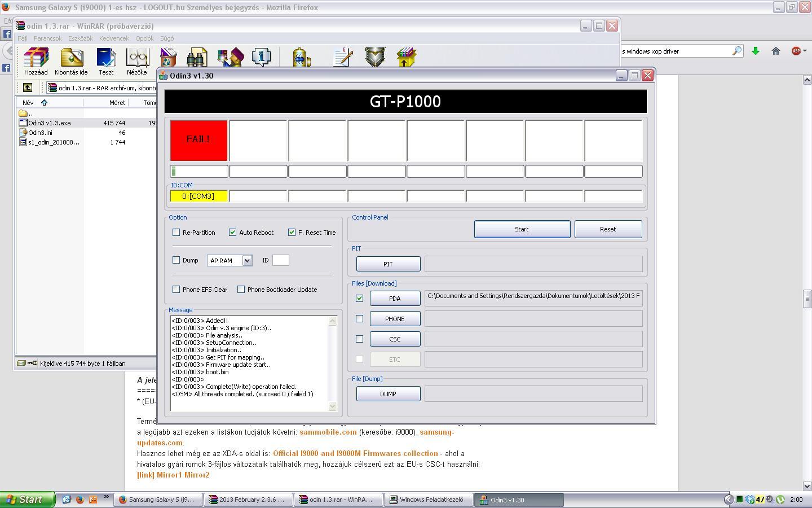The width and height of the screenshot is (812, 508).
Task: Open Official I9000 and I9000M Firmwares collection link
Action: click(x=355, y=453)
